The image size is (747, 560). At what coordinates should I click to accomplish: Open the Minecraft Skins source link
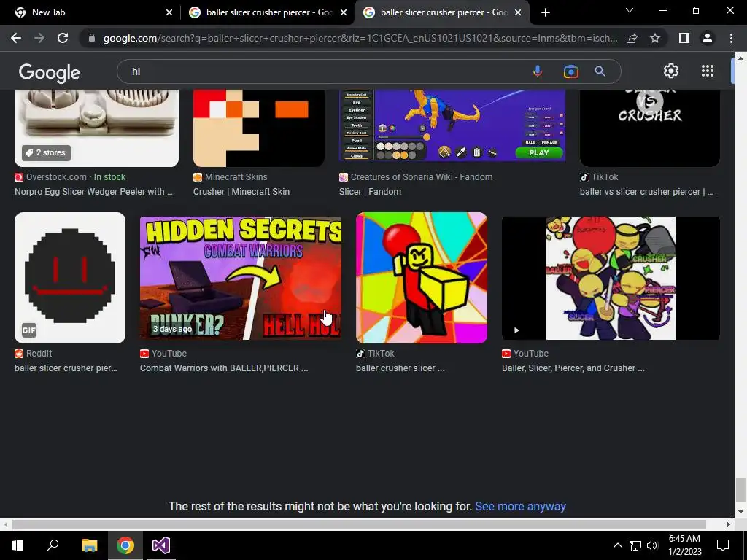click(230, 177)
